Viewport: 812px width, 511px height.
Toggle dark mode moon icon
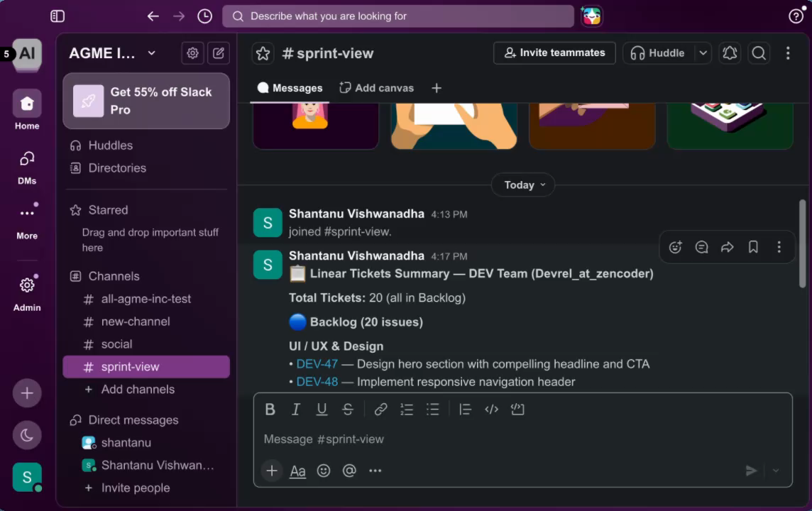27,435
